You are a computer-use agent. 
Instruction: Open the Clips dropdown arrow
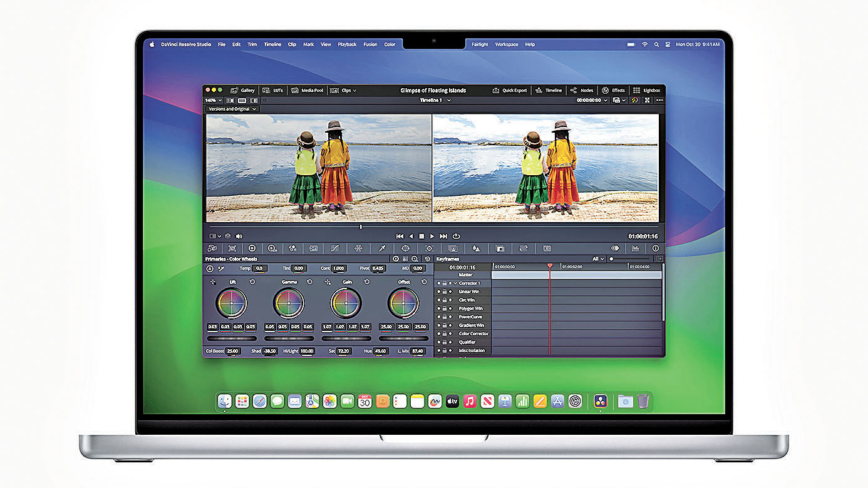click(x=354, y=91)
